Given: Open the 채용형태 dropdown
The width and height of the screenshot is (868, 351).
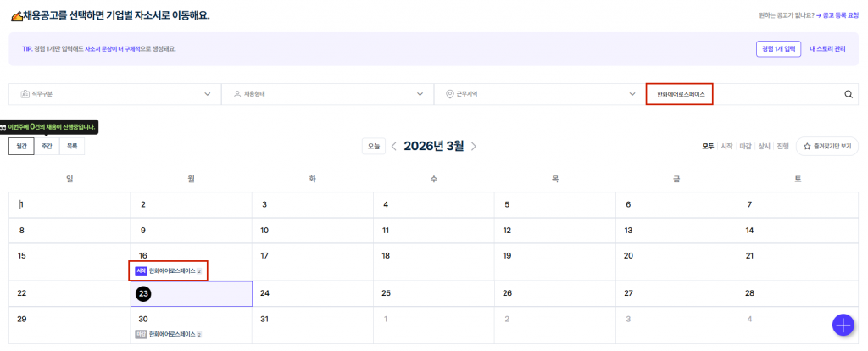Looking at the screenshot, I should 327,94.
